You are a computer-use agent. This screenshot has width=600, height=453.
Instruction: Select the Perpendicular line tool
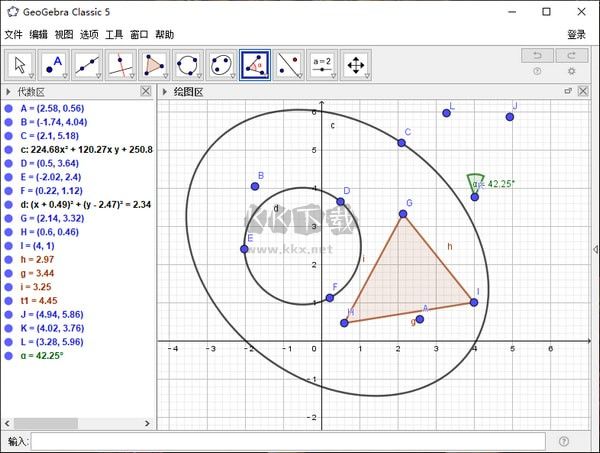tap(121, 65)
